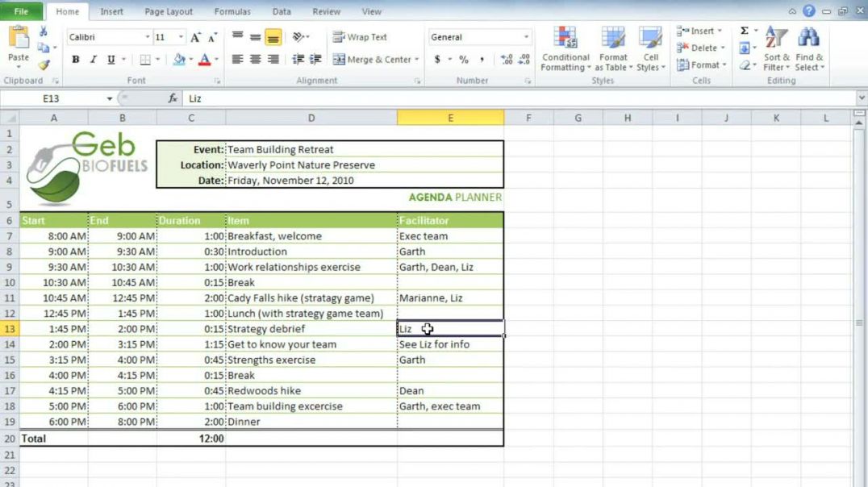Apply Accounting dollar number format

[x=437, y=59]
